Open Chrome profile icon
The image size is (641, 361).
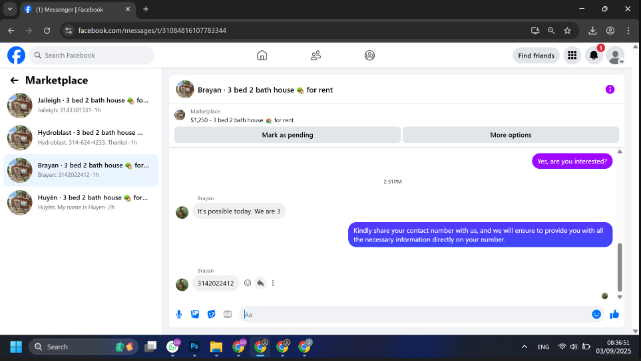click(610, 31)
